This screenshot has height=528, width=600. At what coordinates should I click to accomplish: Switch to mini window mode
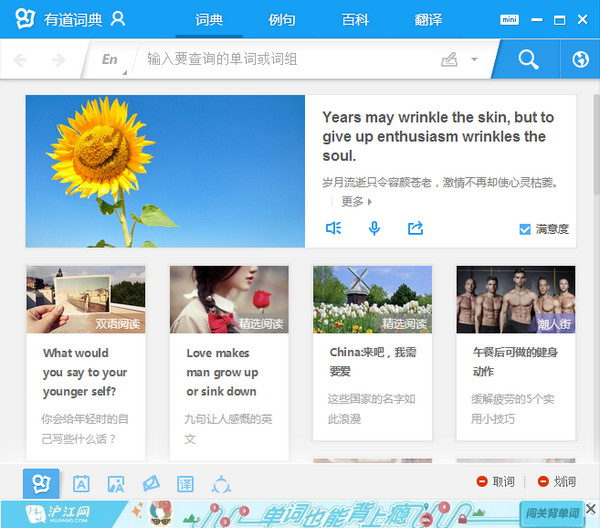point(510,19)
